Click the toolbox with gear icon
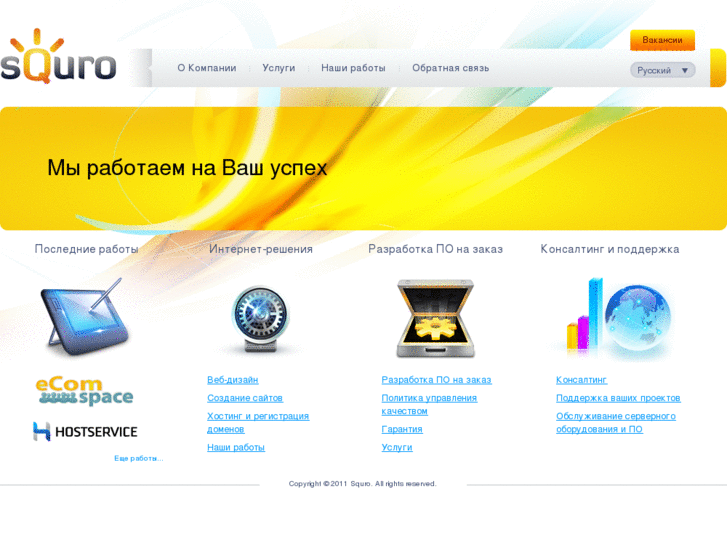This screenshot has width=727, height=545. pos(435,318)
